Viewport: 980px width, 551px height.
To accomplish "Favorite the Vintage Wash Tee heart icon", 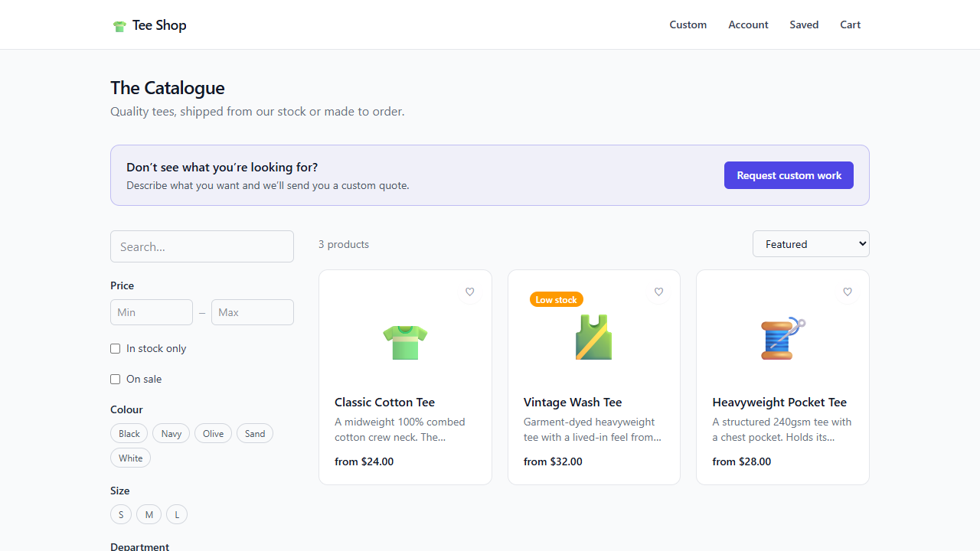I will click(658, 292).
